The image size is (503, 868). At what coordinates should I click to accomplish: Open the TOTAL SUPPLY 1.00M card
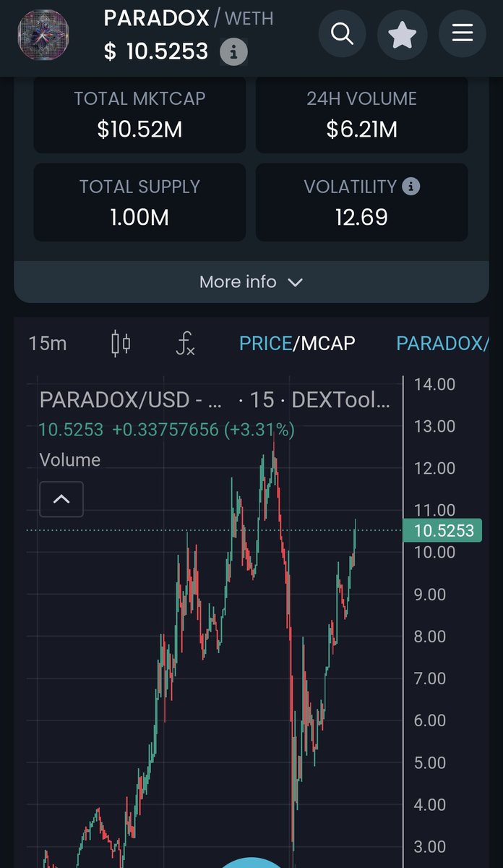tap(139, 203)
